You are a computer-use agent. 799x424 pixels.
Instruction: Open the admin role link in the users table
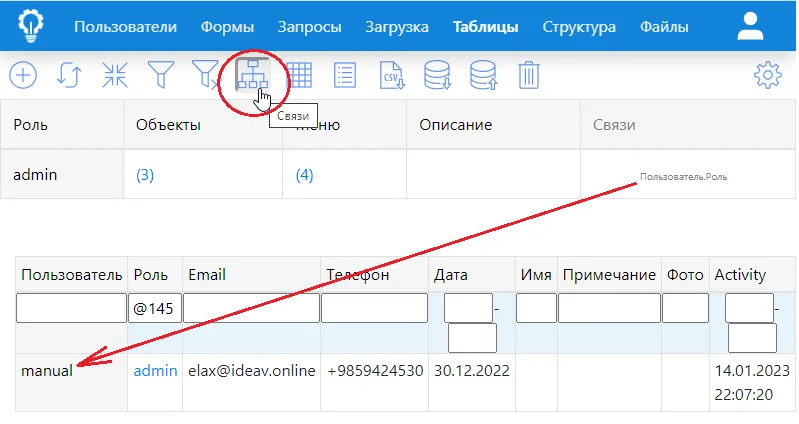(155, 370)
